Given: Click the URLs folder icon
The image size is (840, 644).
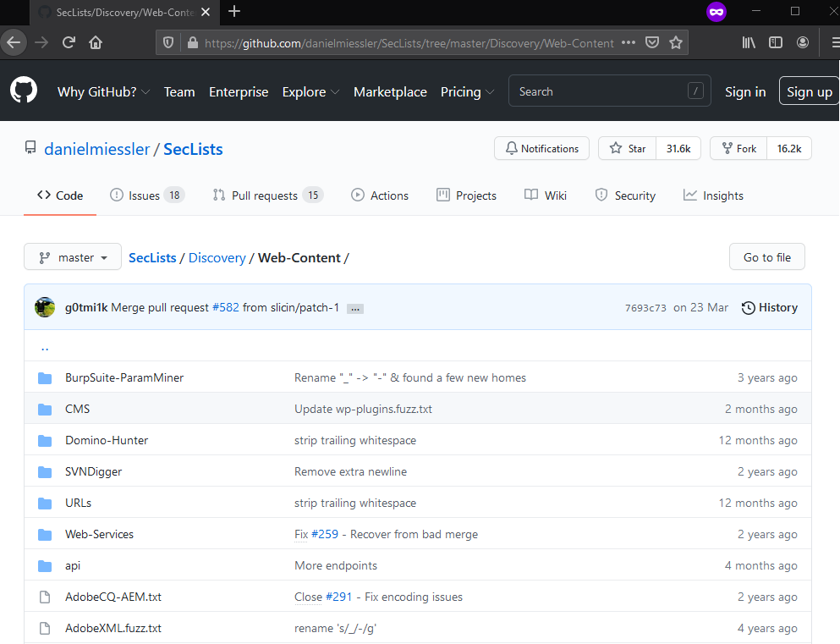Looking at the screenshot, I should pyautogui.click(x=45, y=504).
